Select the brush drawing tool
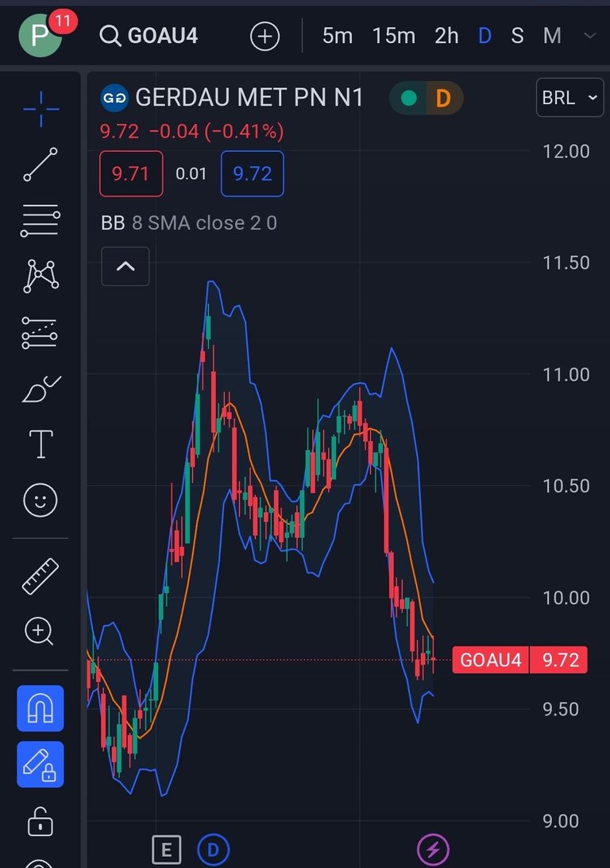This screenshot has width=610, height=868. coord(41,388)
